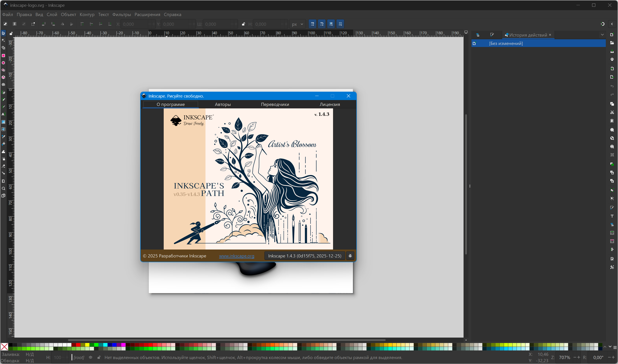Screen dimensions: 618x364
Task: Toggle scaling stroke width with object
Action: click(312, 24)
